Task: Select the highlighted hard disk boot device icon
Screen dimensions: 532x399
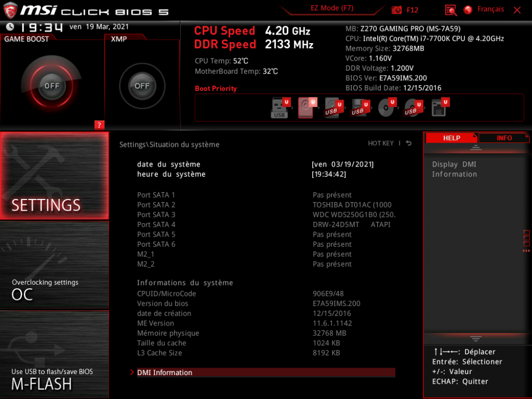Action: click(307, 108)
